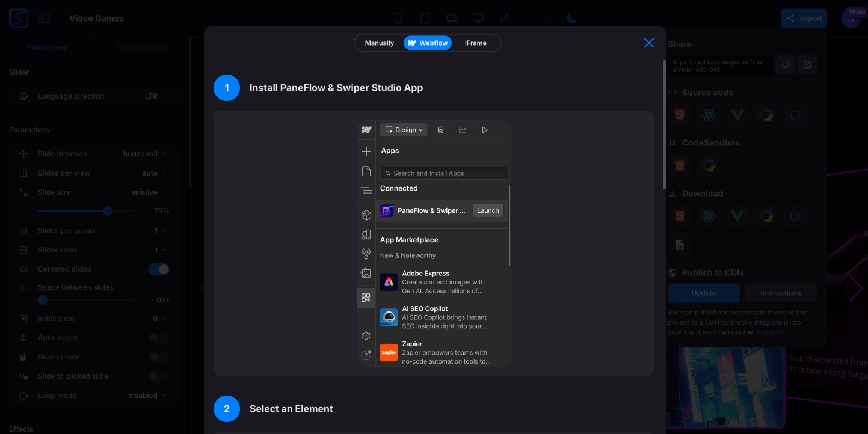
Task: Open the Content Editor tab
Action: 141,47
